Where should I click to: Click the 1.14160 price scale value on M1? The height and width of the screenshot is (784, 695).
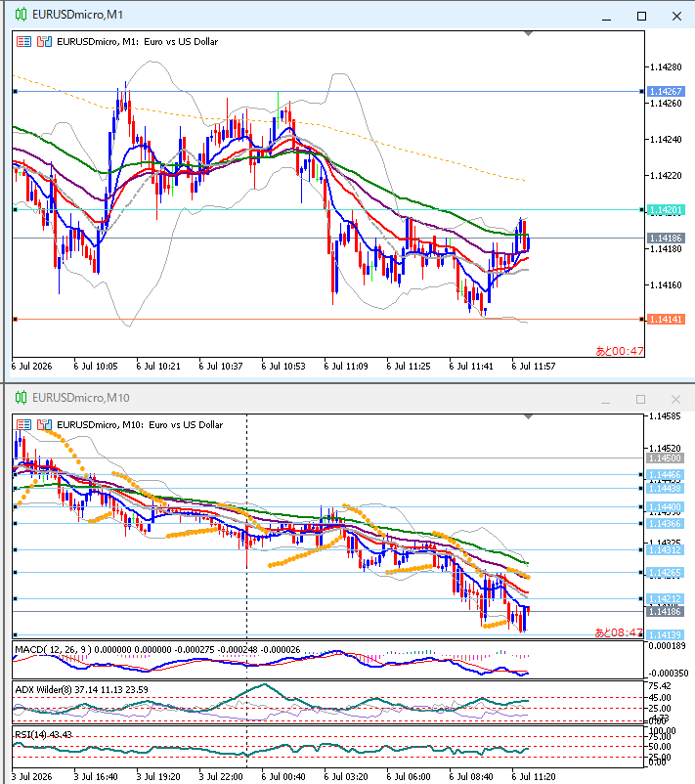pyautogui.click(x=666, y=285)
